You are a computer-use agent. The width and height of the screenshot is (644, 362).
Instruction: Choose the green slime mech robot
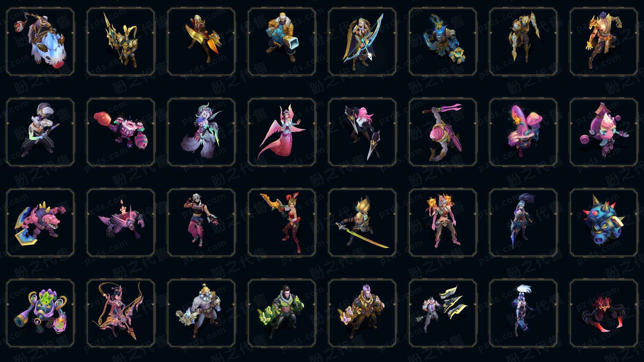tap(40, 313)
